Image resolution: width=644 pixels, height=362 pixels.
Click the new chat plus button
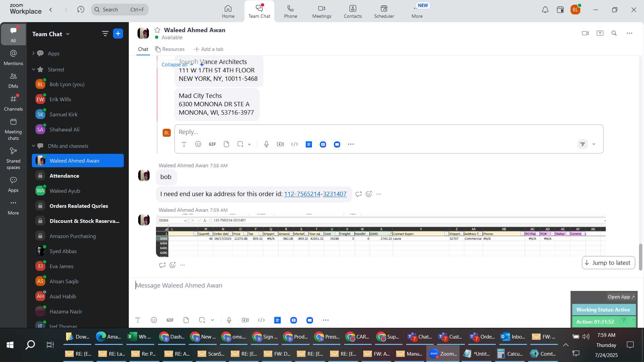tap(118, 34)
